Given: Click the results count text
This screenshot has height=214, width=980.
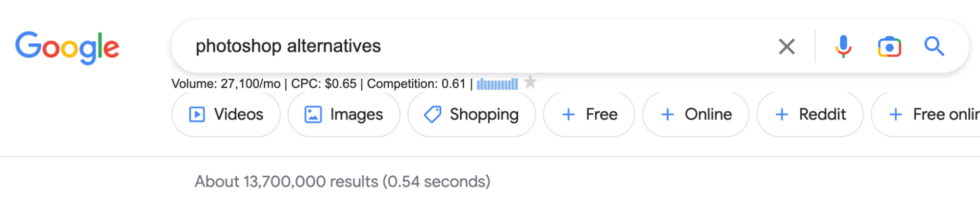Looking at the screenshot, I should [x=342, y=182].
